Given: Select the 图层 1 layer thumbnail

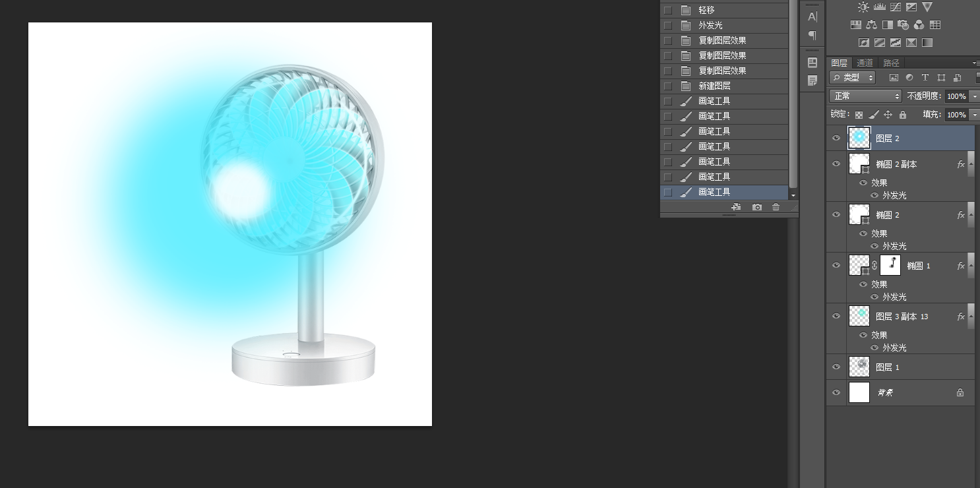Looking at the screenshot, I should click(859, 367).
